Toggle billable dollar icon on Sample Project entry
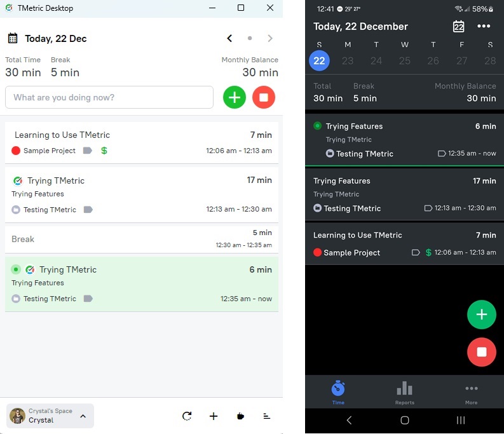Screen dimensions: 504x434 tap(104, 151)
